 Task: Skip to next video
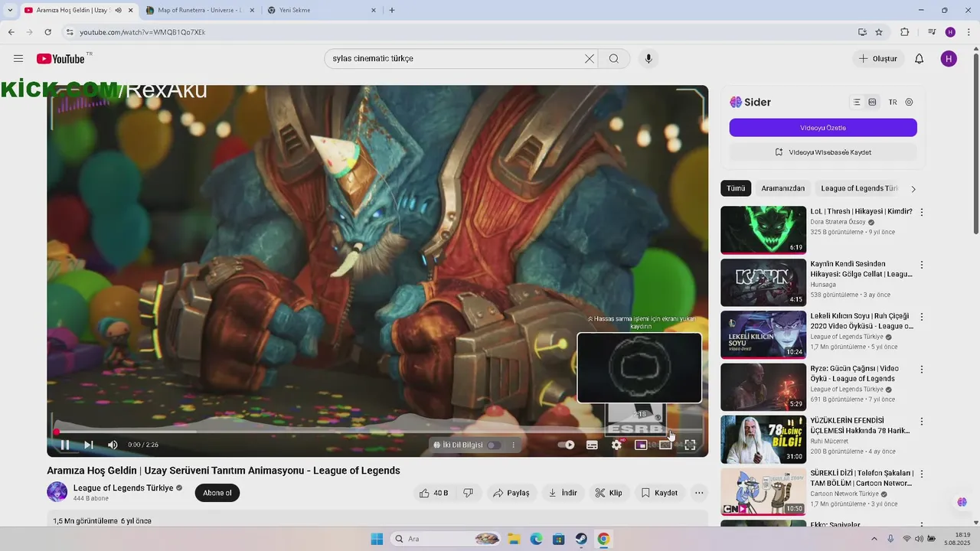tap(89, 445)
